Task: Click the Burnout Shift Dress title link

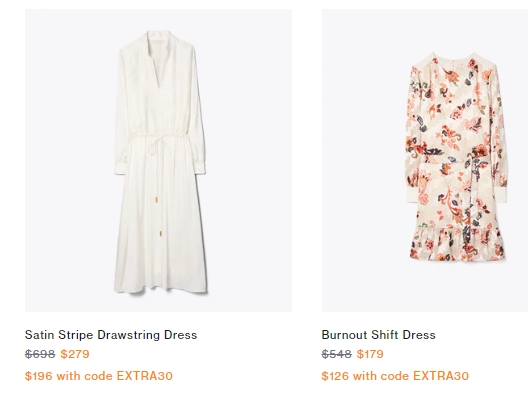Action: coord(378,335)
